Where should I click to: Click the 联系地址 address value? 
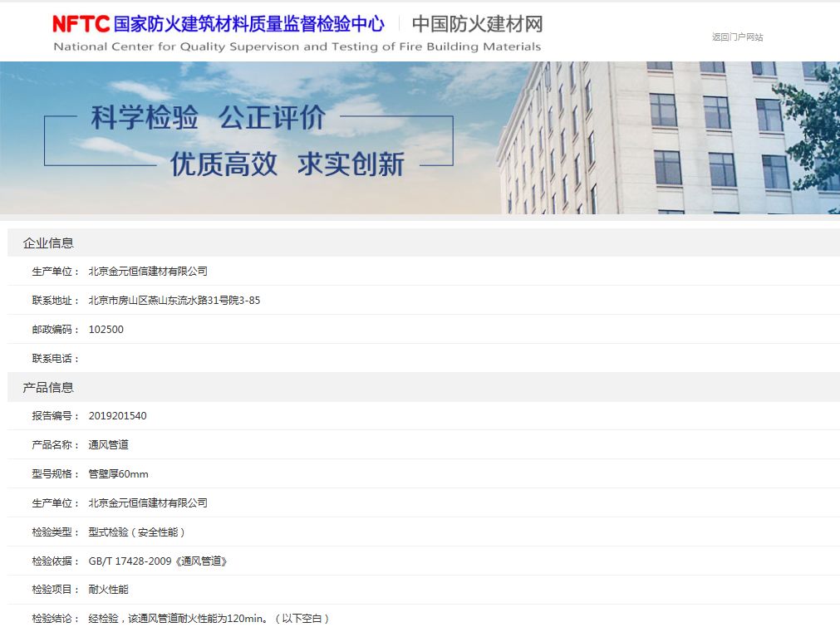point(174,301)
